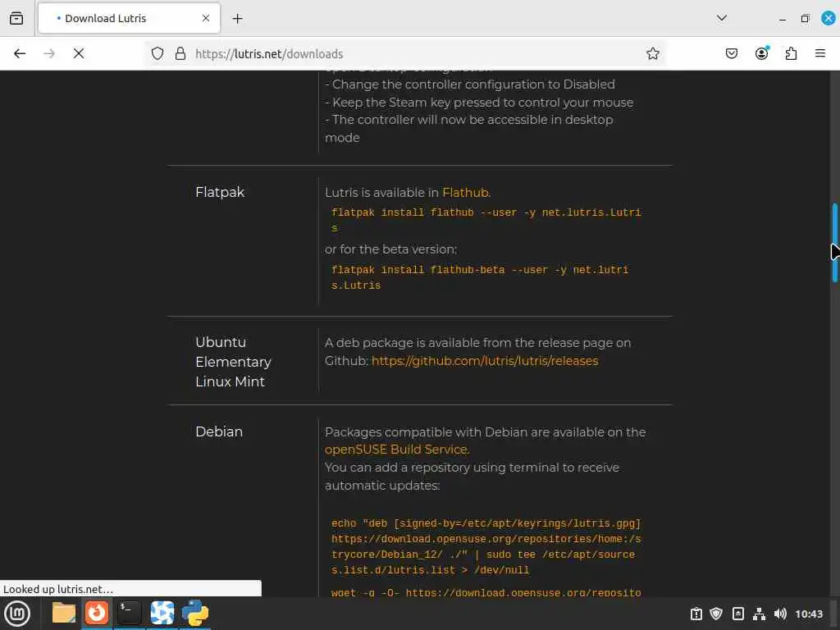
Task: Open Firefox View recent browsing icon
Action: (x=16, y=18)
